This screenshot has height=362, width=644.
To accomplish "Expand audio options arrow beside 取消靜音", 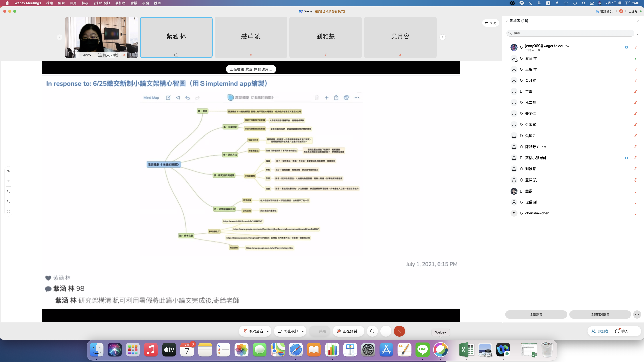I will (x=268, y=331).
